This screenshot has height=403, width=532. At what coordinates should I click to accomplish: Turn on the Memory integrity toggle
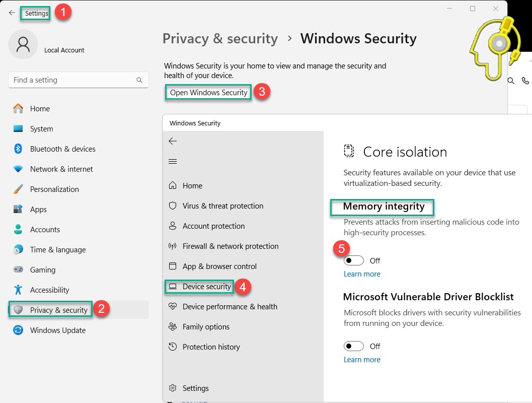(x=353, y=260)
